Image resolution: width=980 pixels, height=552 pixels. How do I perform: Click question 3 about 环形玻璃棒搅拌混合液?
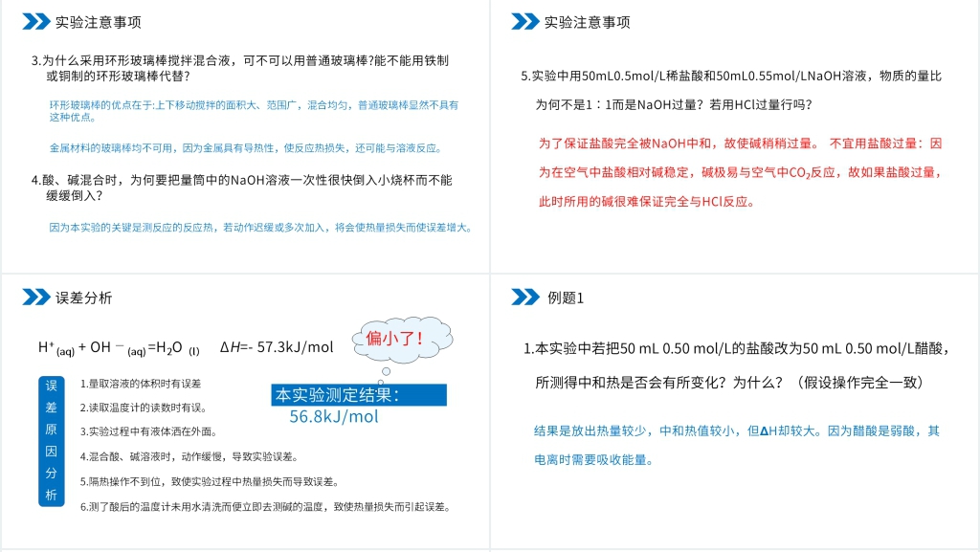240,68
